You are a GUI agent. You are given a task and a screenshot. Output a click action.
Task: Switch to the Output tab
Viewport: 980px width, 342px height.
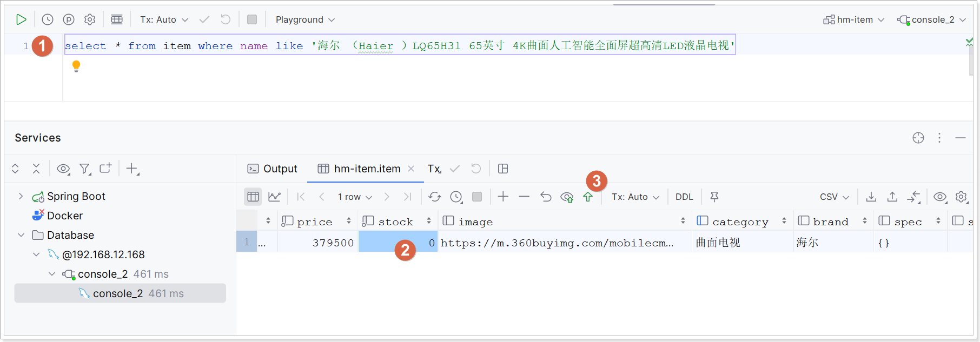pyautogui.click(x=272, y=169)
